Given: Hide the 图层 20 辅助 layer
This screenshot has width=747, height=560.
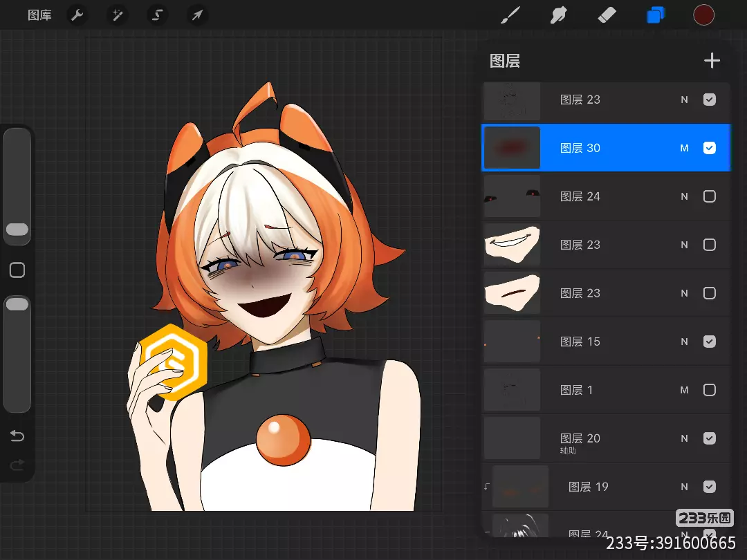Looking at the screenshot, I should coord(710,438).
